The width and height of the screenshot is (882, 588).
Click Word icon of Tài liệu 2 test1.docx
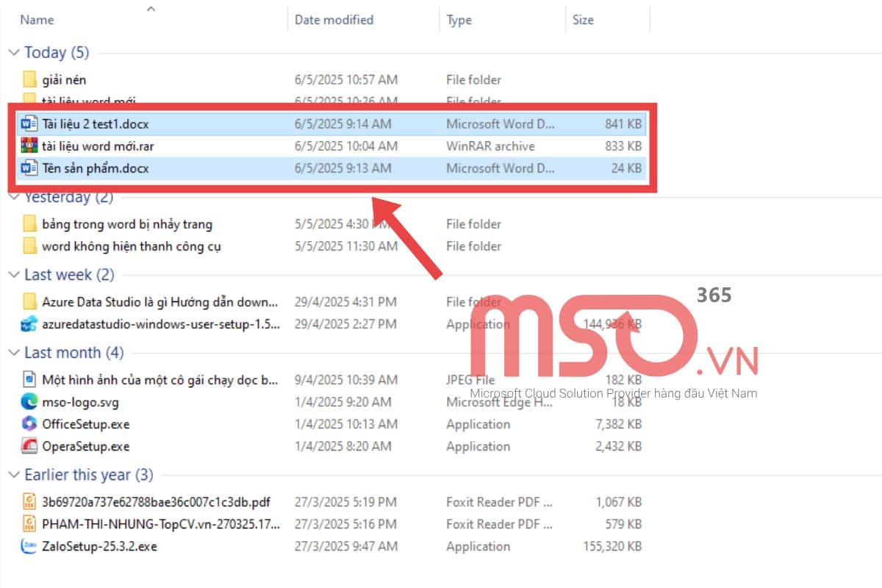[29, 123]
